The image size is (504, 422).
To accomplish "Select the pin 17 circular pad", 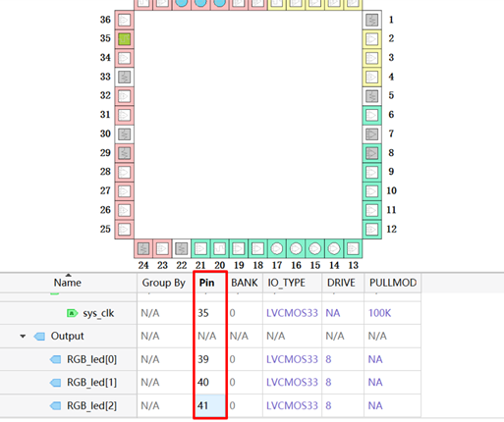I will coord(277,248).
